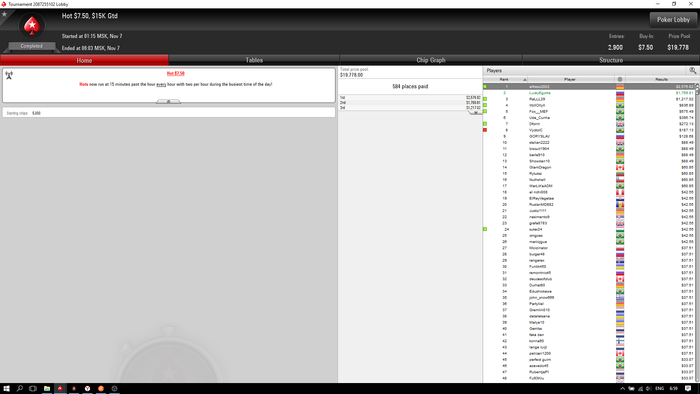Select the rank 2 player row in green
Image resolution: width=700 pixels, height=394 pixels.
pos(589,93)
